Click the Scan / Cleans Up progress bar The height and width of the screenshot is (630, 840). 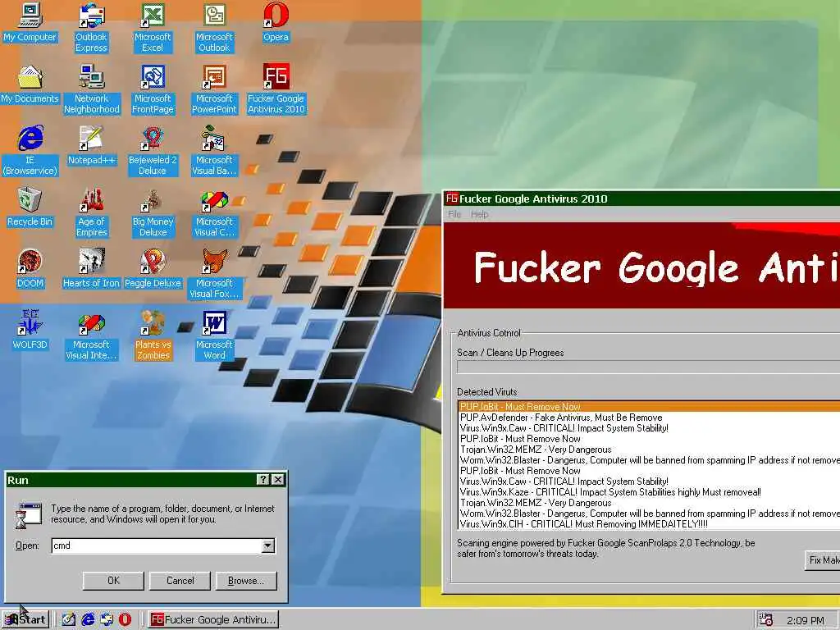pos(648,367)
